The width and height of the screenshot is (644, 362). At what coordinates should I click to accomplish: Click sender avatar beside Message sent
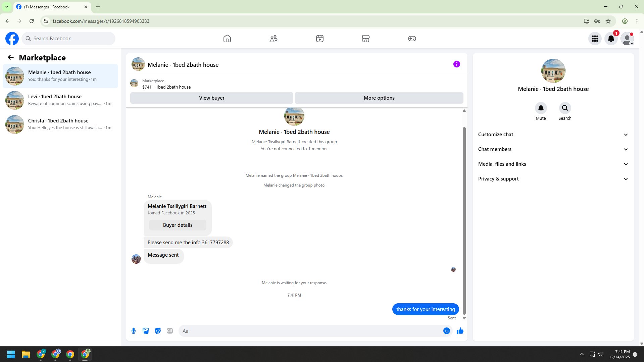click(136, 259)
